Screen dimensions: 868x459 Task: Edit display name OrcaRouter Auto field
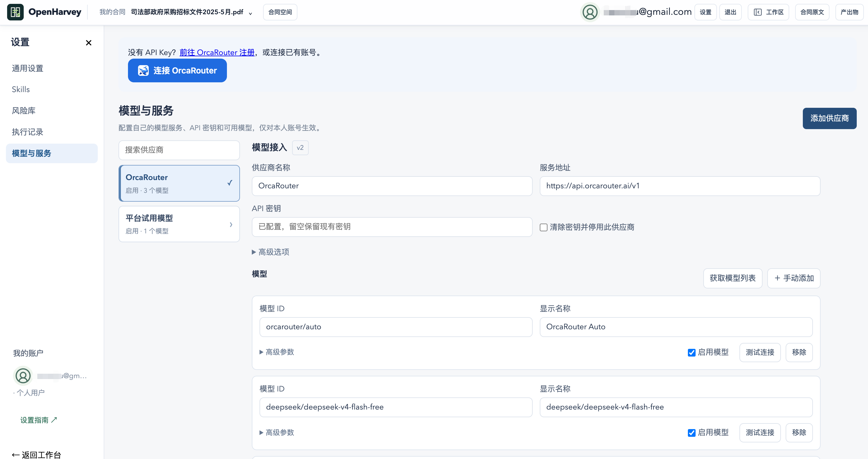point(676,327)
